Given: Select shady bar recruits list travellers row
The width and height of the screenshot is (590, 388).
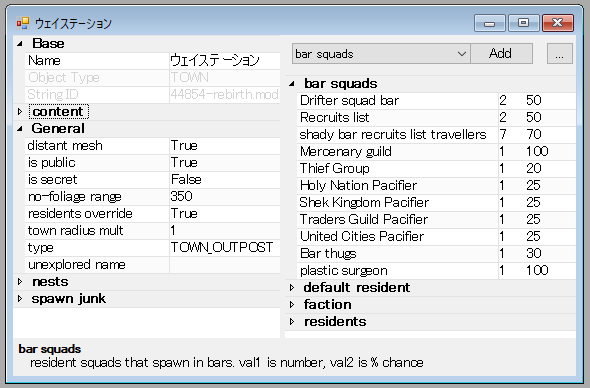Looking at the screenshot, I should click(436, 134).
